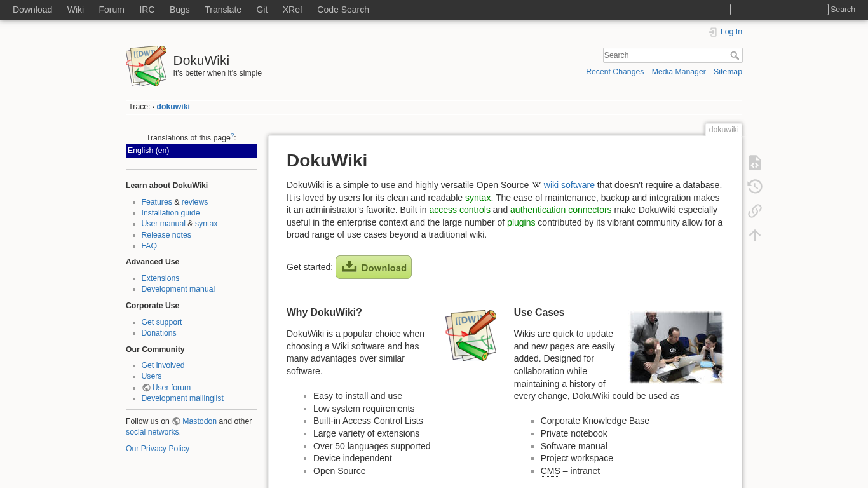This screenshot has width=868, height=488.
Task: Open the Backlinks chain icon
Action: 755,210
